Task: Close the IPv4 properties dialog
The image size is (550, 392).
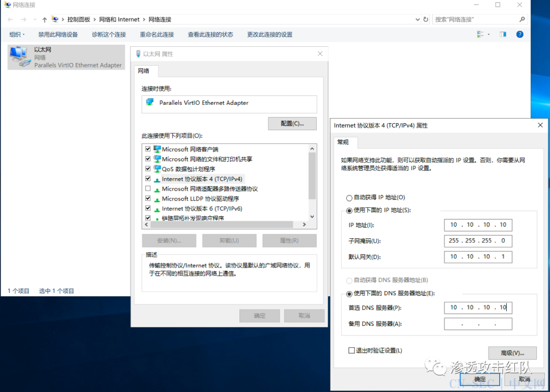Action: point(540,125)
